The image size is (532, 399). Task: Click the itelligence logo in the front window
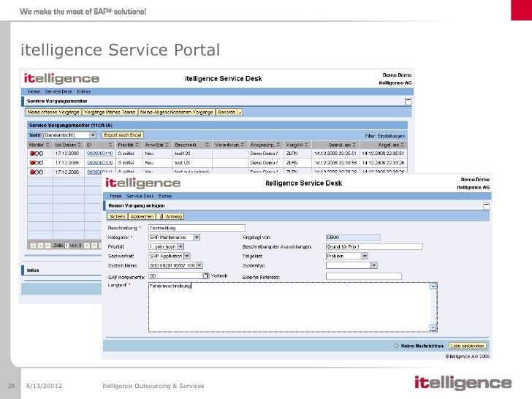142,183
